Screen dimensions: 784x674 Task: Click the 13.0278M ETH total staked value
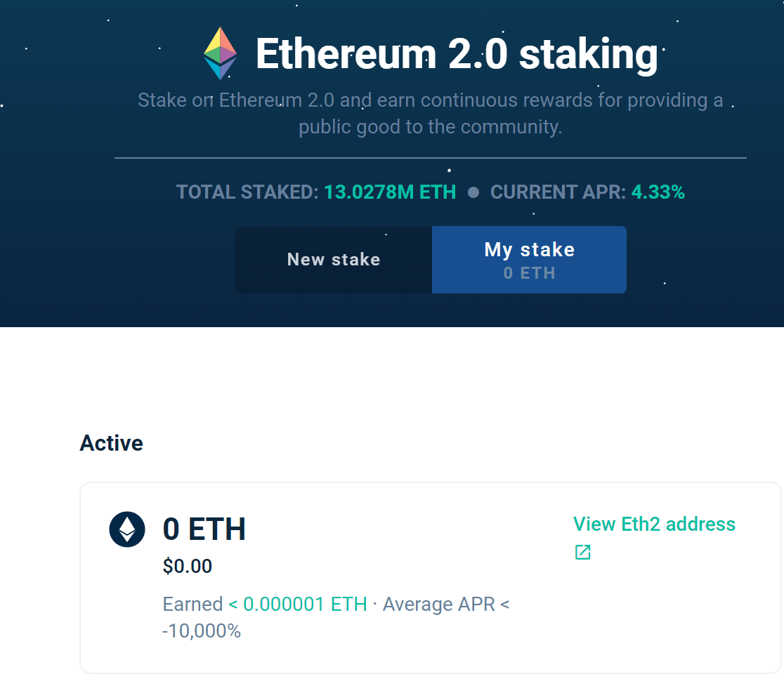(390, 192)
